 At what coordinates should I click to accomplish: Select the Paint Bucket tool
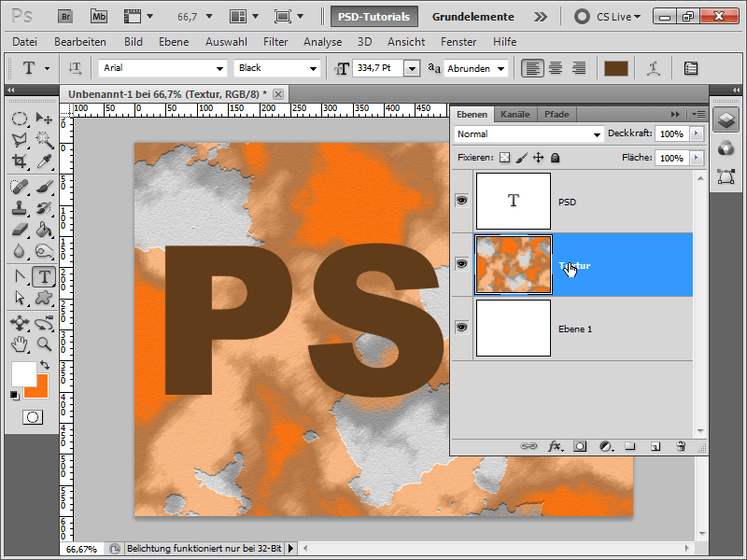(x=44, y=230)
